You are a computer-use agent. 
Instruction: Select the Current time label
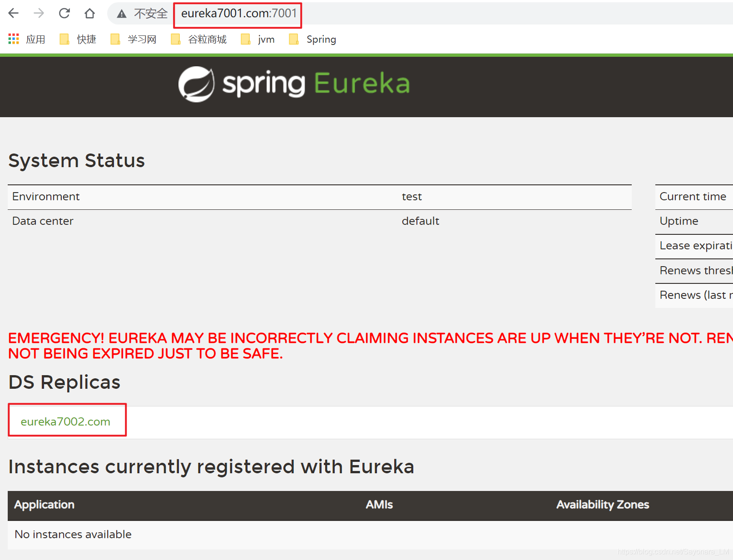(x=693, y=197)
